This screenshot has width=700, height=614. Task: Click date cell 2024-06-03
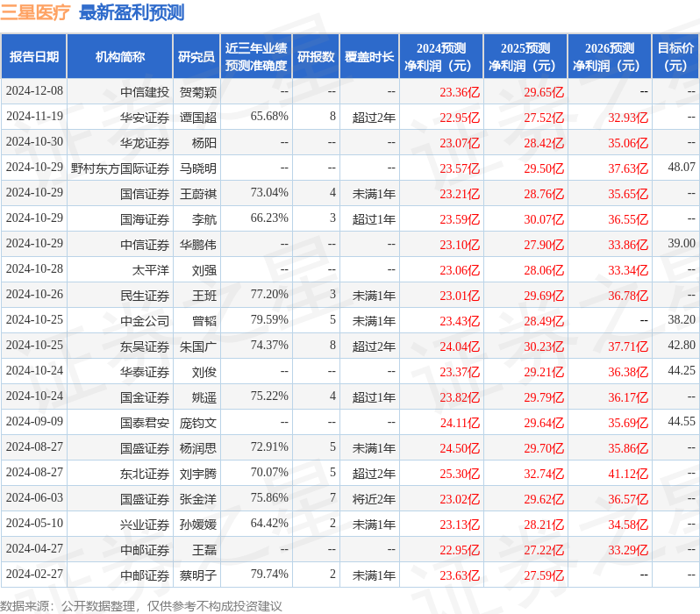(x=34, y=498)
